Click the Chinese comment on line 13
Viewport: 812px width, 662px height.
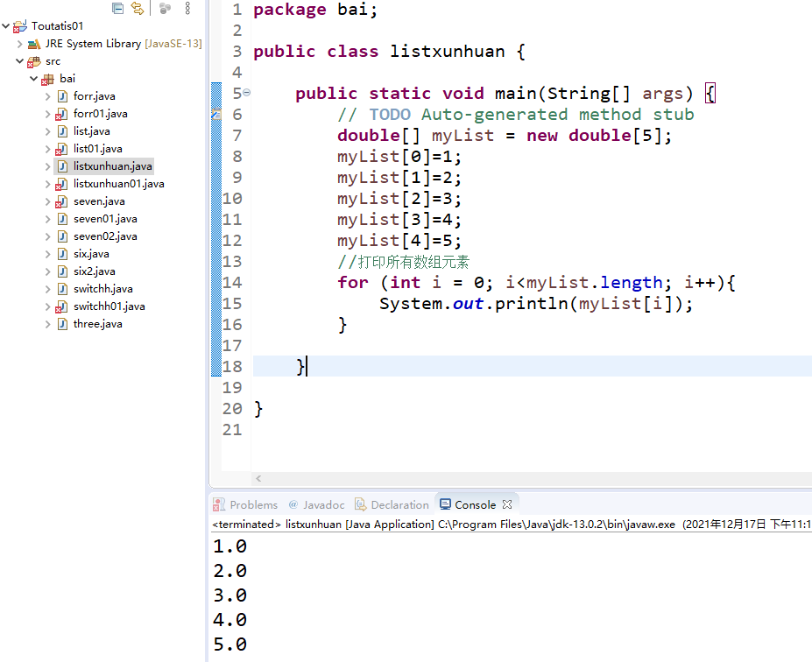tap(404, 262)
